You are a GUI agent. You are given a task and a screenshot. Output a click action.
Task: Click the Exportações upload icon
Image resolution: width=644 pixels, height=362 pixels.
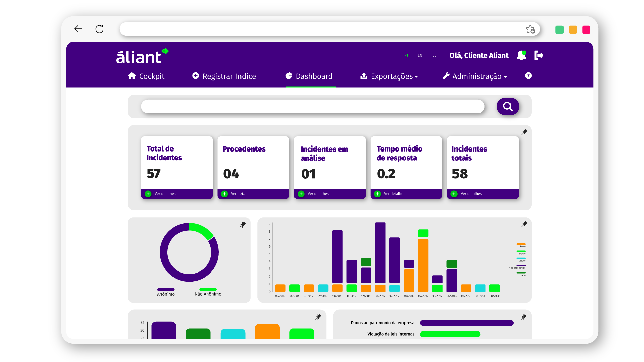coord(364,76)
